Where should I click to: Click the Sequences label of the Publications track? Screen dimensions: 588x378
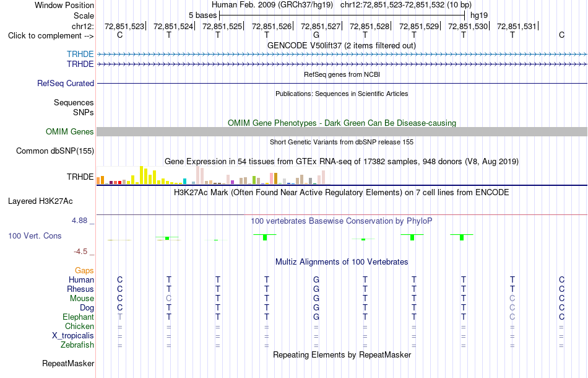[x=74, y=102]
